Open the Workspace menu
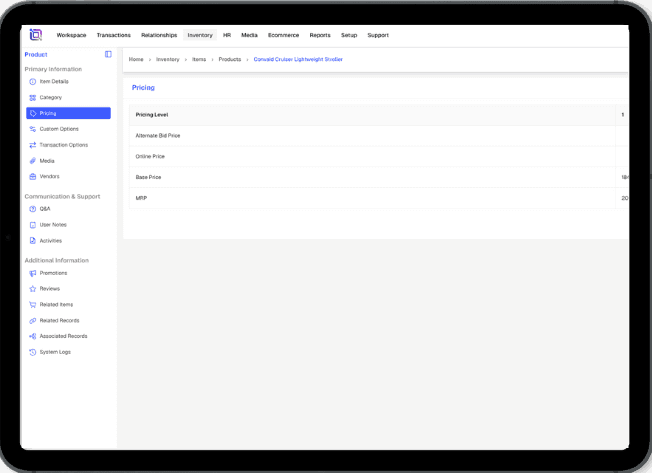Screen dimensions: 652x473 click(x=71, y=35)
